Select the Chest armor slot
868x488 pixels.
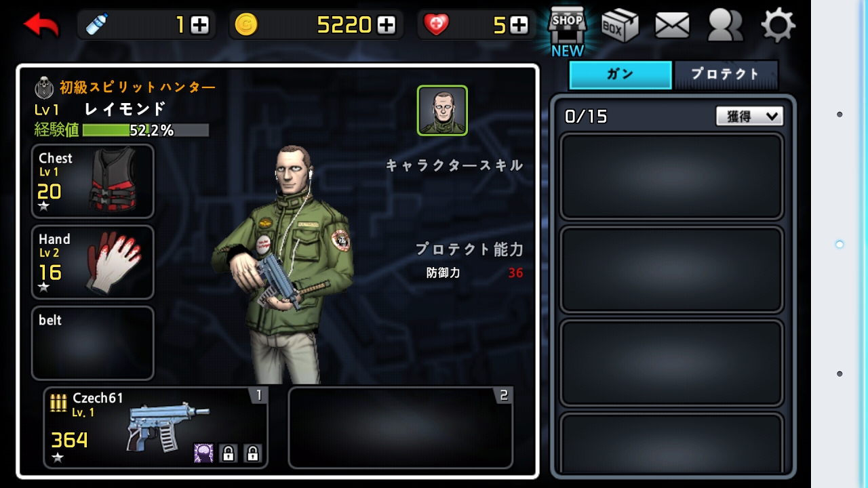(93, 181)
